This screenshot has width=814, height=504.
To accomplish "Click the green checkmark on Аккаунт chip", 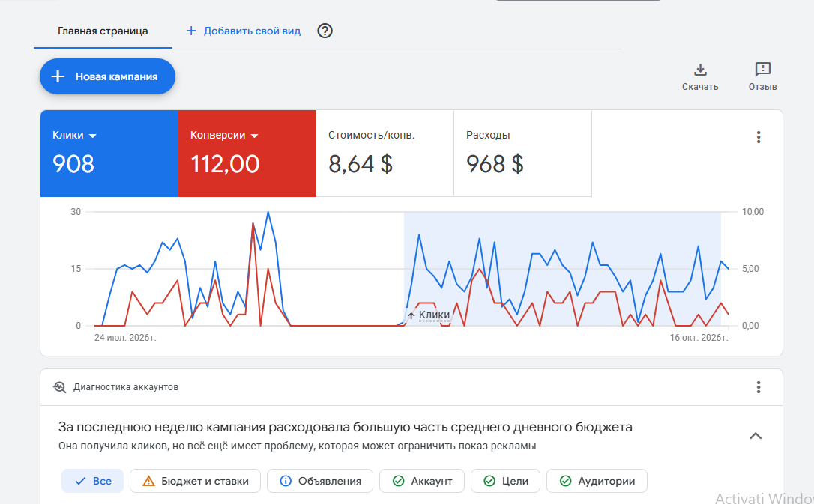I will 398,481.
